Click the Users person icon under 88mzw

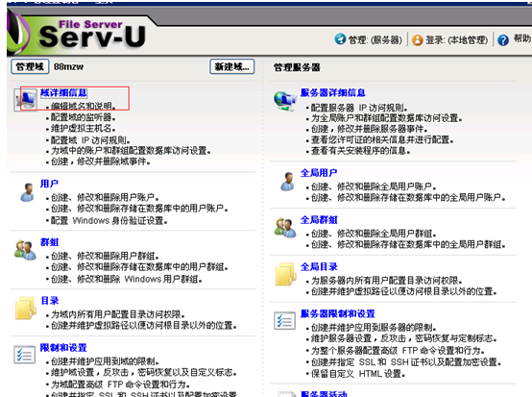(x=28, y=192)
